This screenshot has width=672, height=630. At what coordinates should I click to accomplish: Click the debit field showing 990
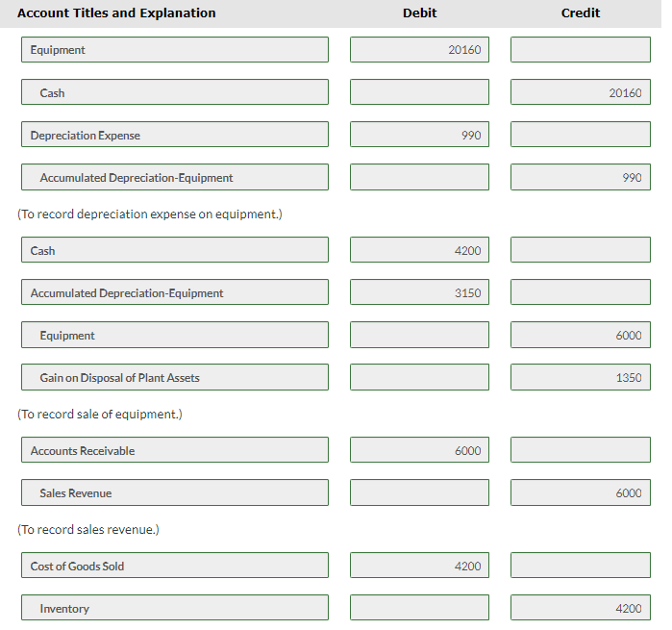coord(419,135)
